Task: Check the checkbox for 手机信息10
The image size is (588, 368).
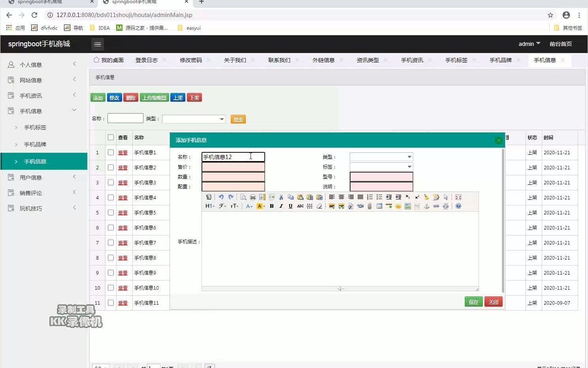Action: pyautogui.click(x=111, y=288)
